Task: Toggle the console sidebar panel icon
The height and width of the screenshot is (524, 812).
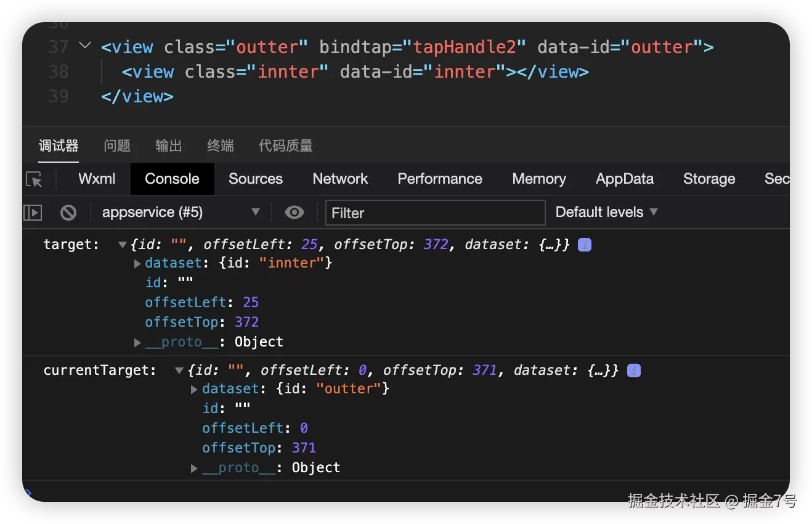Action: [x=33, y=213]
